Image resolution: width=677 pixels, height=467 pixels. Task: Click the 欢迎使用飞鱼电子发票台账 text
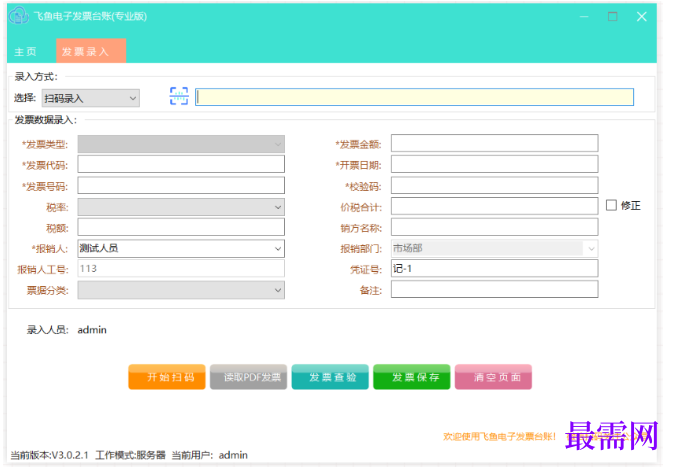pyautogui.click(x=500, y=437)
